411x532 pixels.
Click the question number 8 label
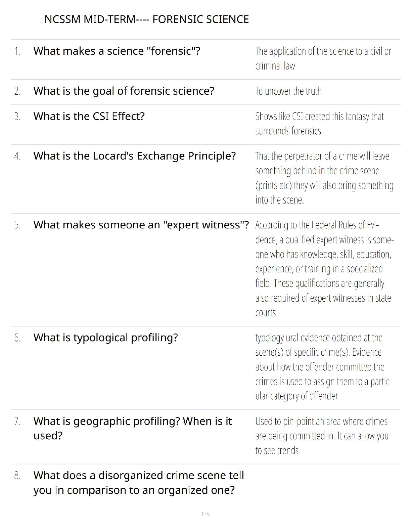click(x=17, y=476)
